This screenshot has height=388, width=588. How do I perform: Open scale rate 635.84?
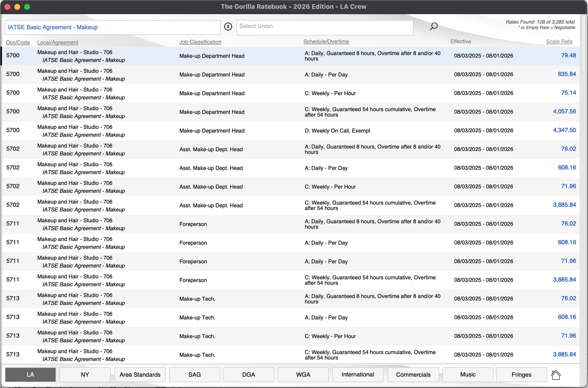[567, 74]
